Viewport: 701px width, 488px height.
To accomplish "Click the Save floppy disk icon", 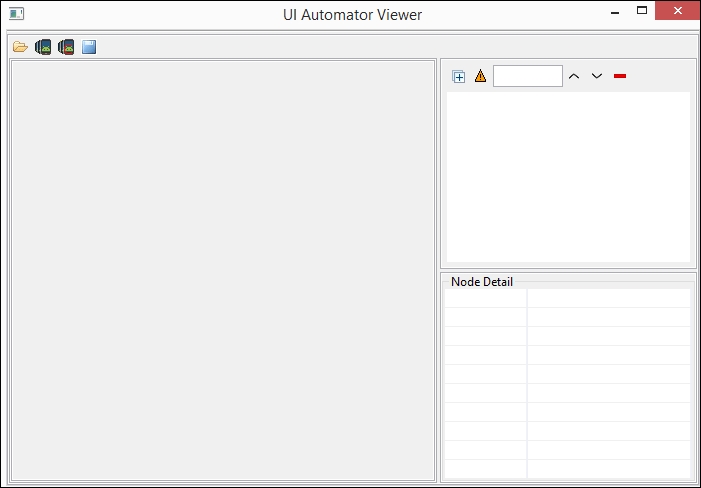I will (x=89, y=47).
